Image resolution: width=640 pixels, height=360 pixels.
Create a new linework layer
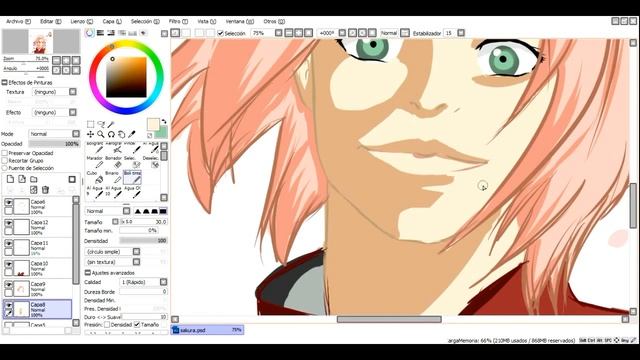(22, 179)
